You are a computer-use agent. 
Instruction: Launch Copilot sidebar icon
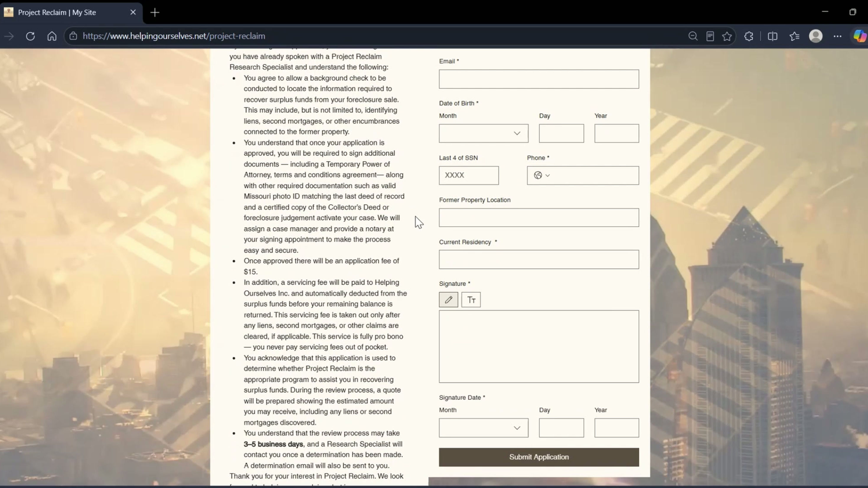(859, 36)
